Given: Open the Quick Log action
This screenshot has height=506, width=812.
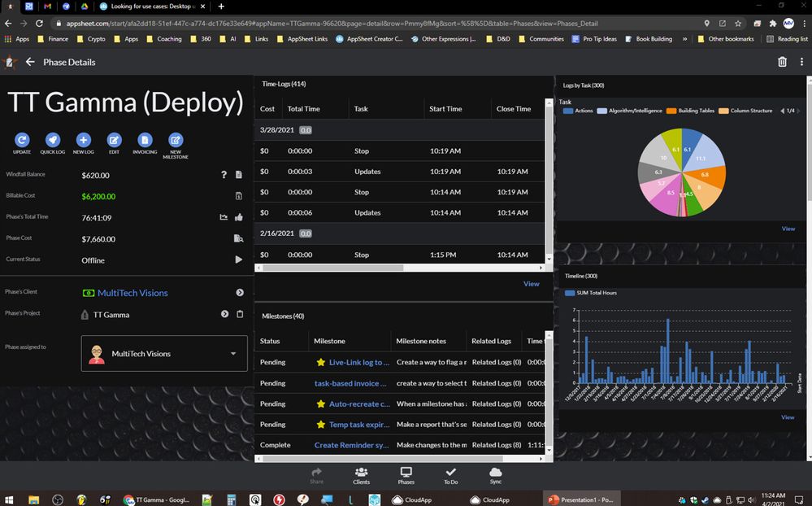Looking at the screenshot, I should [52, 140].
